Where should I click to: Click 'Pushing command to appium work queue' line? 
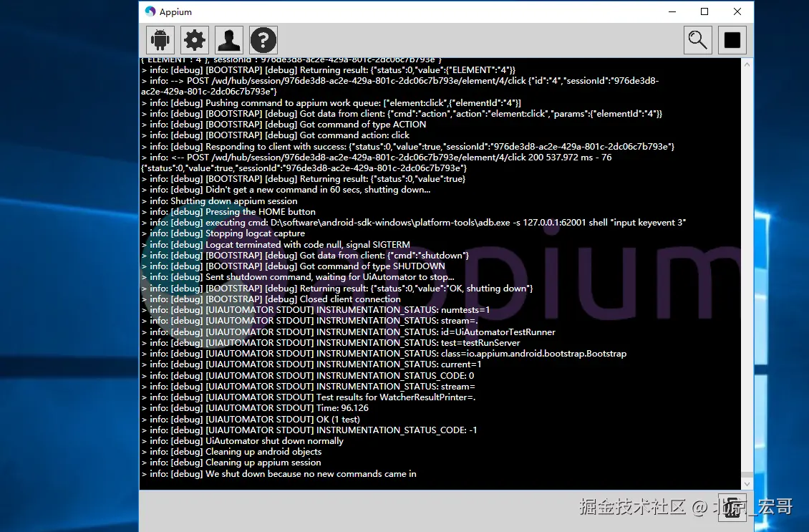331,102
